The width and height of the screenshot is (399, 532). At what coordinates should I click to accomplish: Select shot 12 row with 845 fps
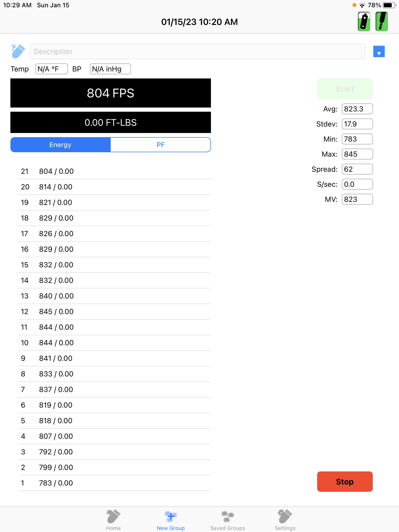coord(114,312)
